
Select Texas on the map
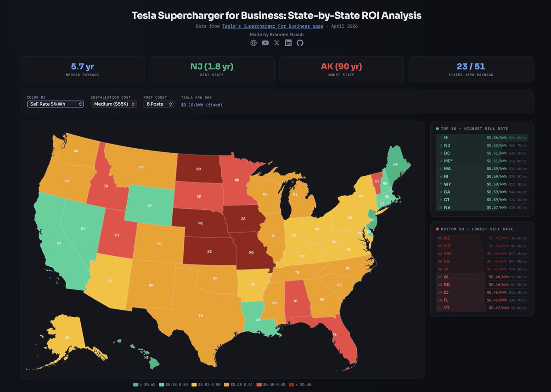[201, 316]
